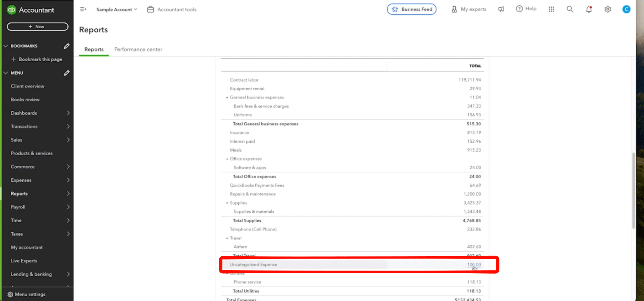Collapse the MENU section
The image size is (644, 301).
[x=6, y=73]
